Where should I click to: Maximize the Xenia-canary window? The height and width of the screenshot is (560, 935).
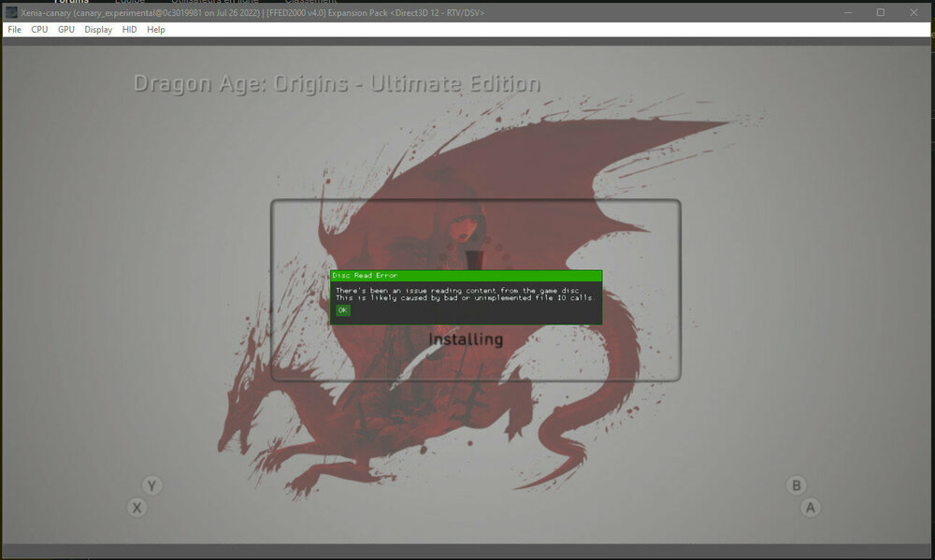(880, 12)
